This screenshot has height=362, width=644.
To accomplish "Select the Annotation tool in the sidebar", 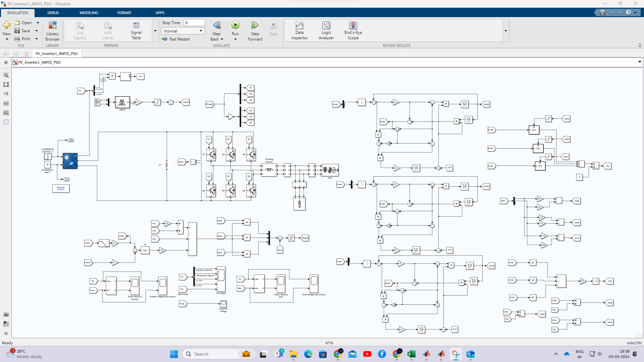I will (x=6, y=103).
